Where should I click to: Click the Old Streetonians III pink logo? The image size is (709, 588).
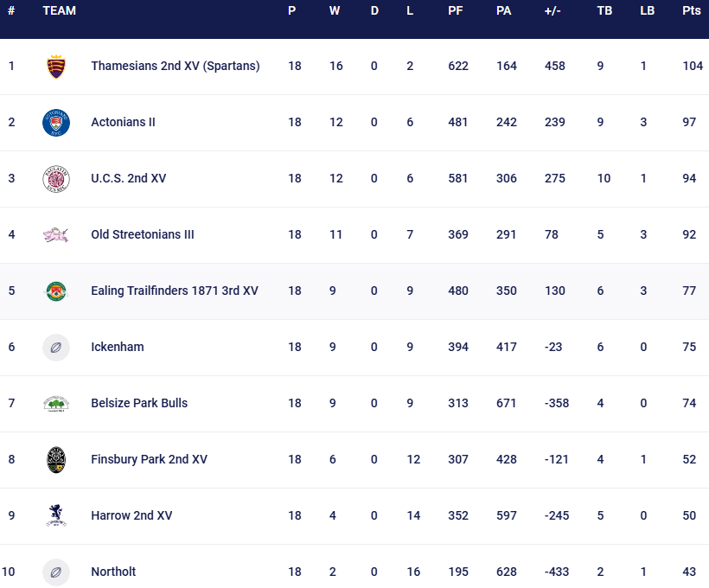coord(56,234)
